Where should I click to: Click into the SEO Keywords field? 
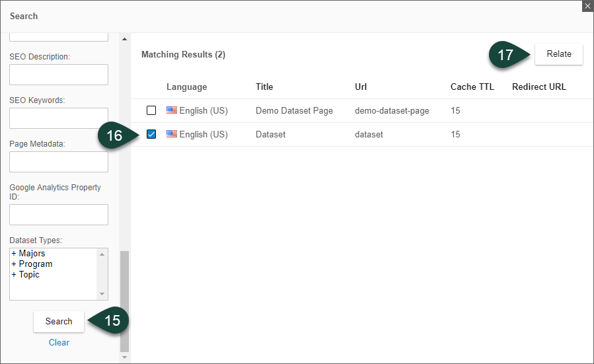click(x=58, y=118)
